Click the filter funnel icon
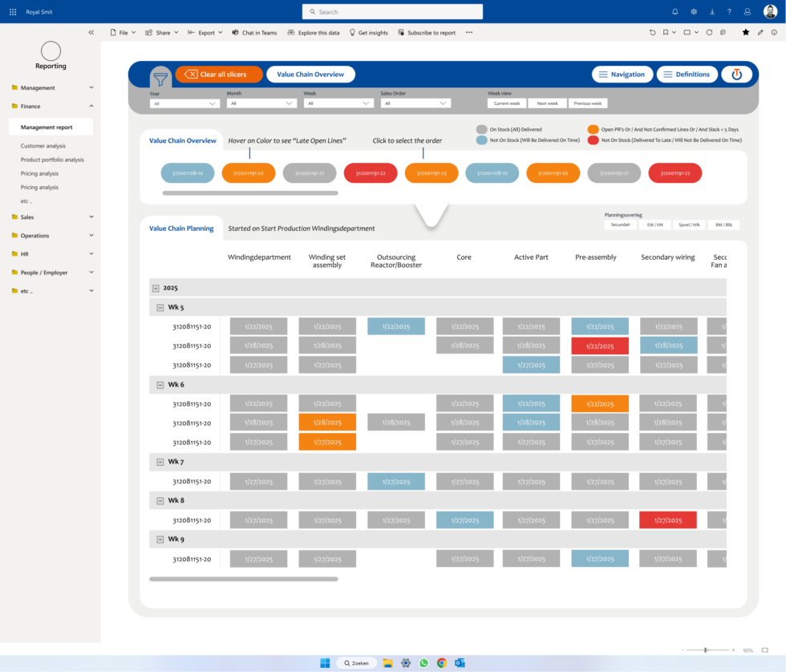 [x=160, y=79]
